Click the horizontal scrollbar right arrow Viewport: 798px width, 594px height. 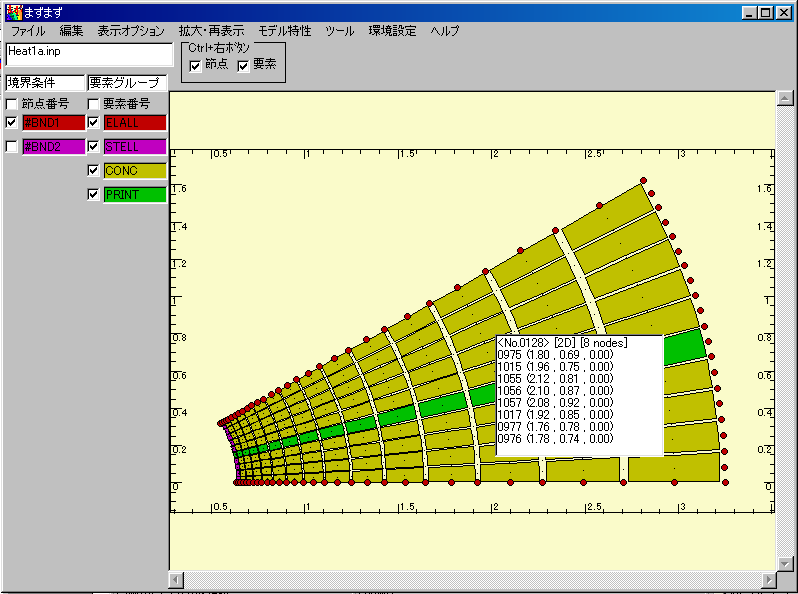click(x=768, y=580)
